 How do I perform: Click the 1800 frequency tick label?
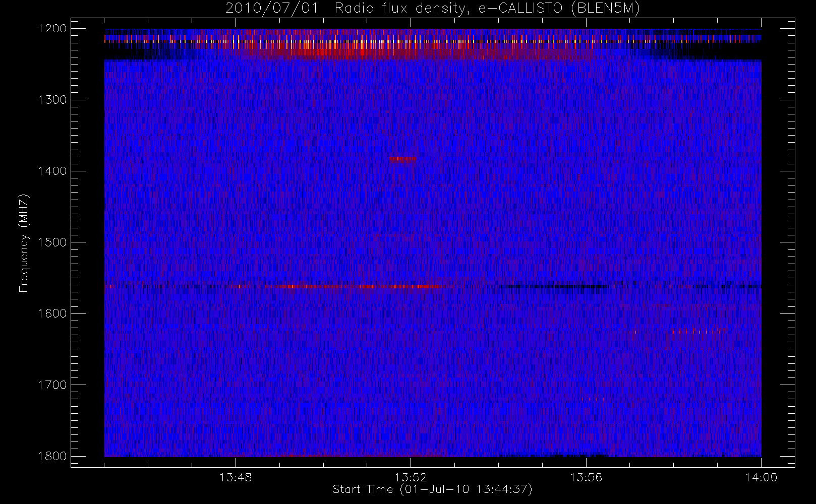pos(52,456)
